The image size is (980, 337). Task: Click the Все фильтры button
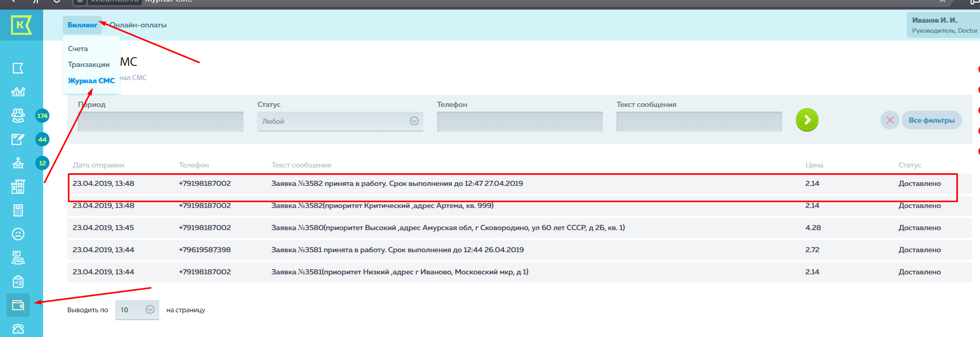(x=932, y=120)
